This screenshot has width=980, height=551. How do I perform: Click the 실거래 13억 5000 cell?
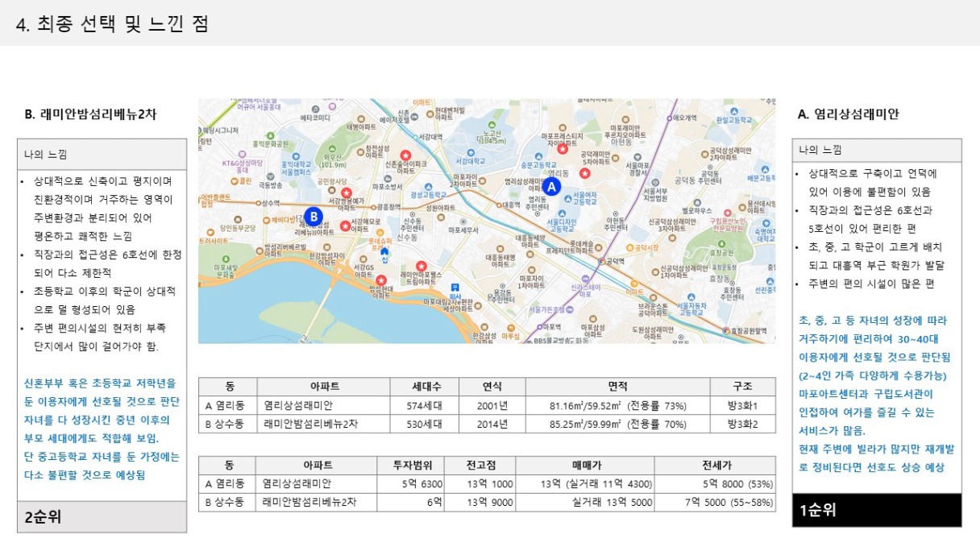586,503
